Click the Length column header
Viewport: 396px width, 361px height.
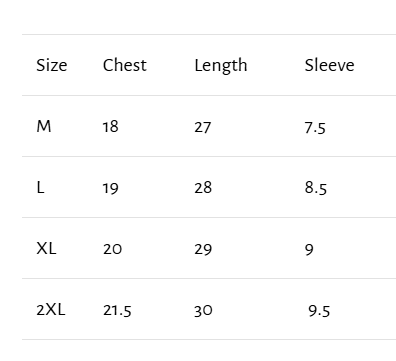(x=221, y=66)
